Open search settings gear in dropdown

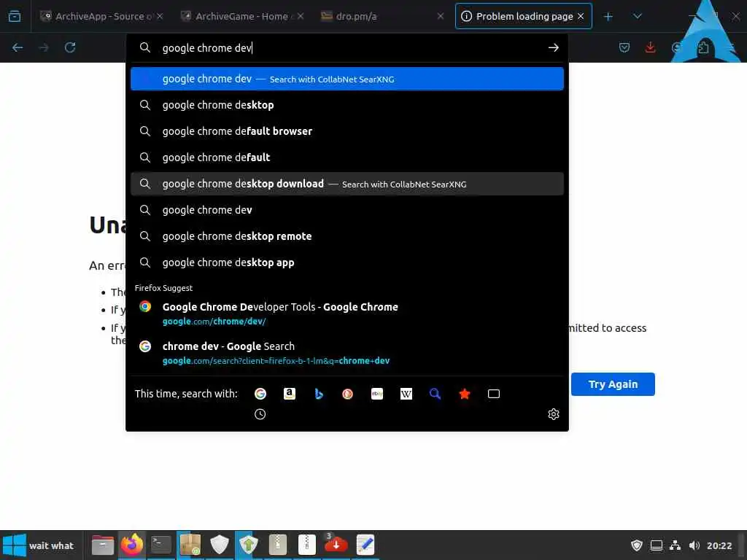[x=554, y=414]
